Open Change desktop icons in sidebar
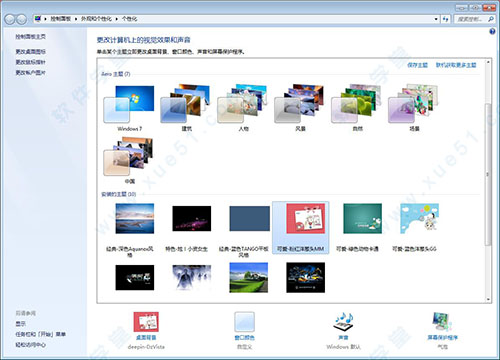This screenshot has height=360, width=500. pyautogui.click(x=30, y=51)
